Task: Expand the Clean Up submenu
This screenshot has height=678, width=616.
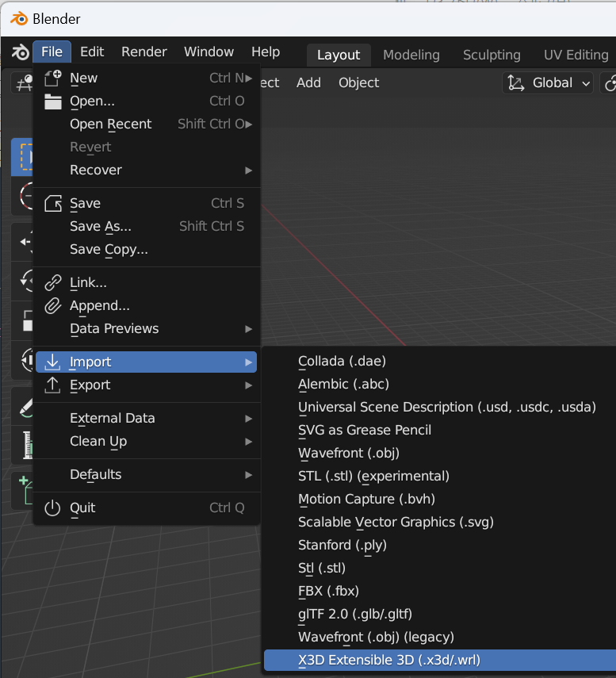Action: point(147,441)
